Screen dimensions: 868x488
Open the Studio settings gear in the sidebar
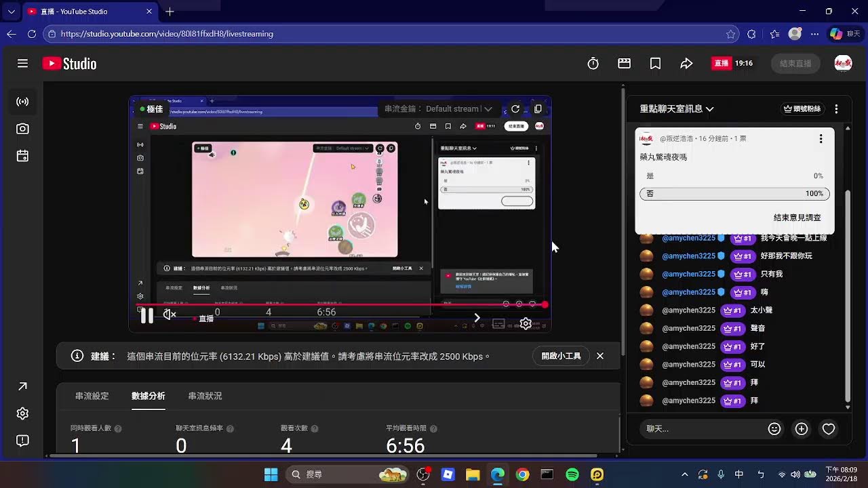click(22, 413)
